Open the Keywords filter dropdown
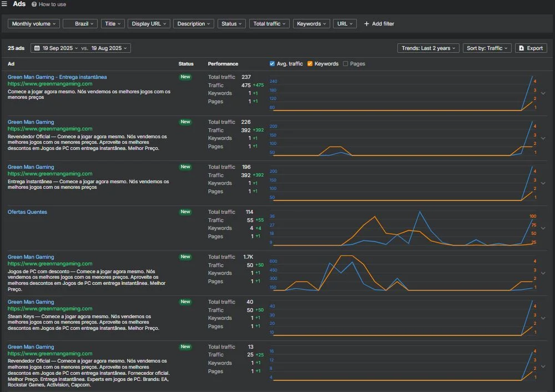 click(311, 24)
